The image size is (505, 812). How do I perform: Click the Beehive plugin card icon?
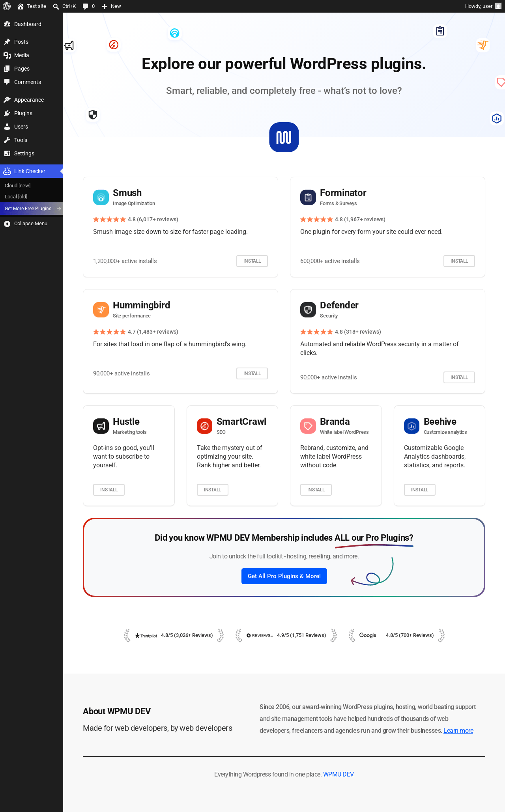[x=412, y=426]
